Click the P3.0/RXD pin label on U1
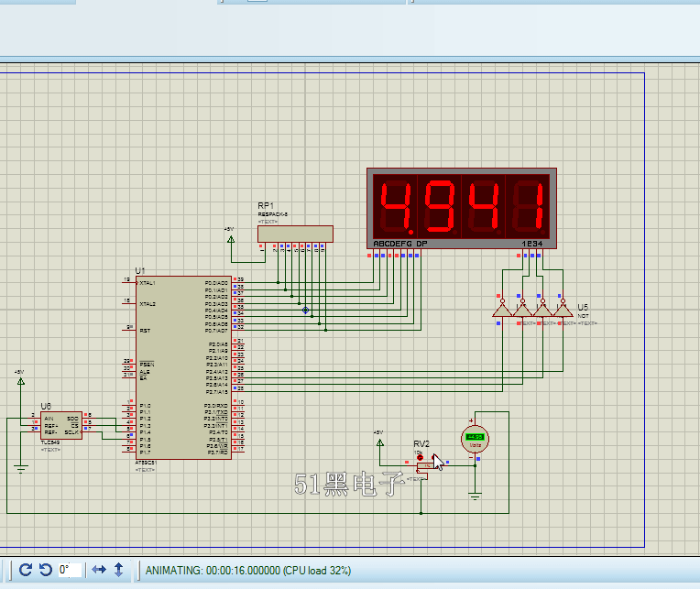 [x=216, y=406]
